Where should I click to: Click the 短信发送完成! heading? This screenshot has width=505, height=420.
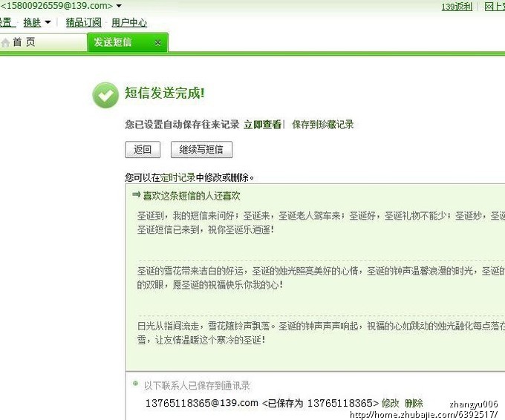tap(165, 93)
